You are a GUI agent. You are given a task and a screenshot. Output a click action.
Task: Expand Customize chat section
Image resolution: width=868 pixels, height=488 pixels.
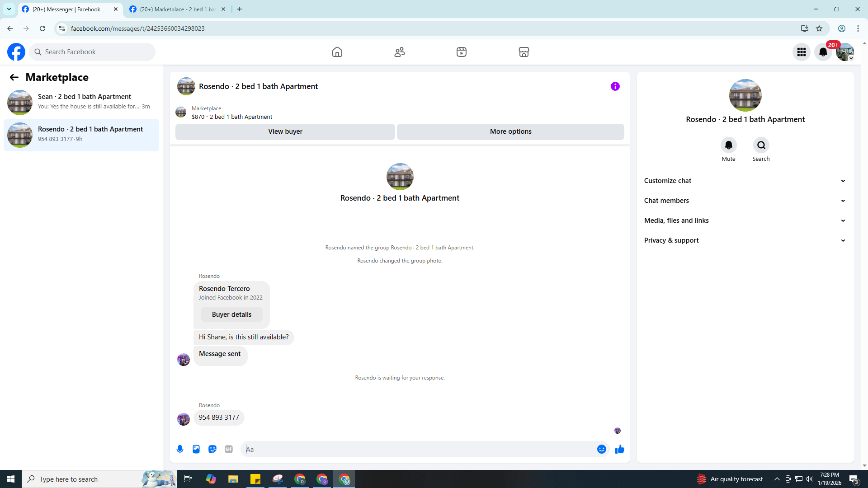click(x=745, y=181)
